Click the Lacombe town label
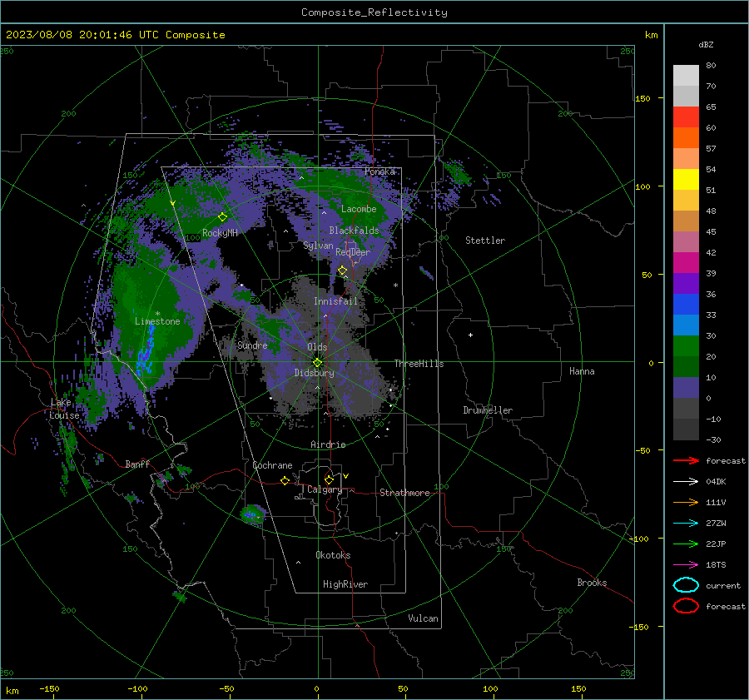 click(359, 209)
